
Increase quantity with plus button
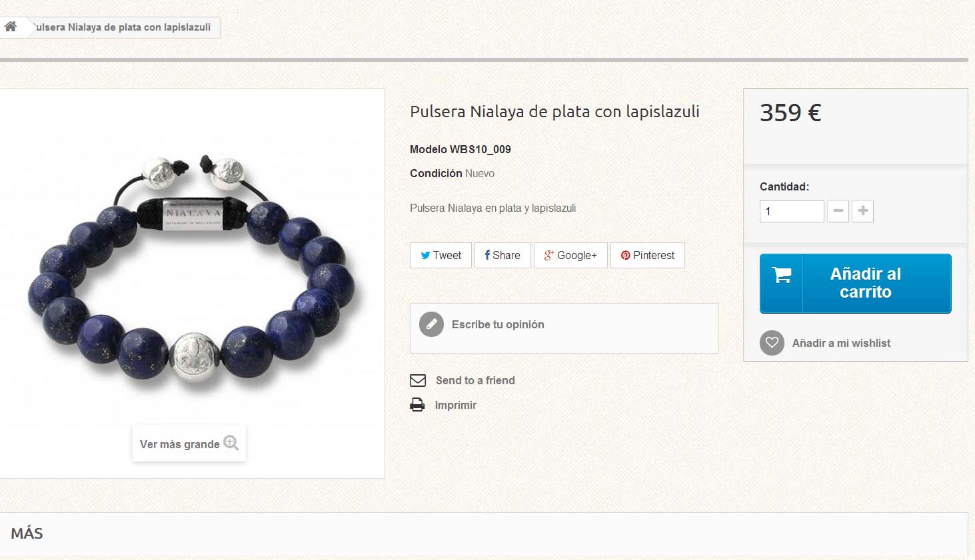coord(862,211)
